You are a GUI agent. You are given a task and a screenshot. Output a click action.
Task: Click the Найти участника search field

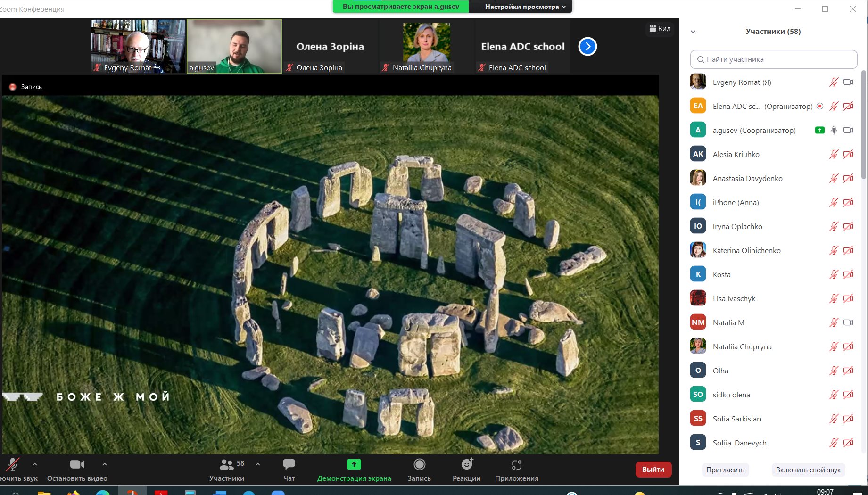(773, 59)
